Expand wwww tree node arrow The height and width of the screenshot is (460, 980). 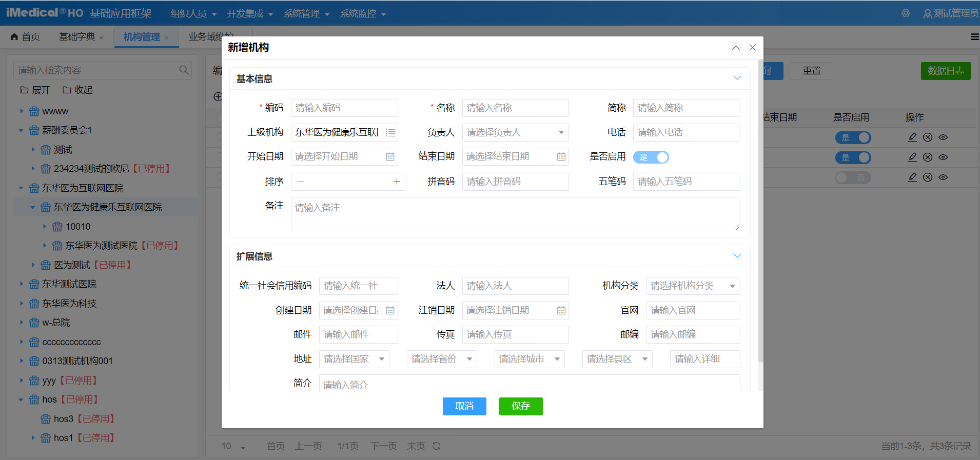(21, 111)
